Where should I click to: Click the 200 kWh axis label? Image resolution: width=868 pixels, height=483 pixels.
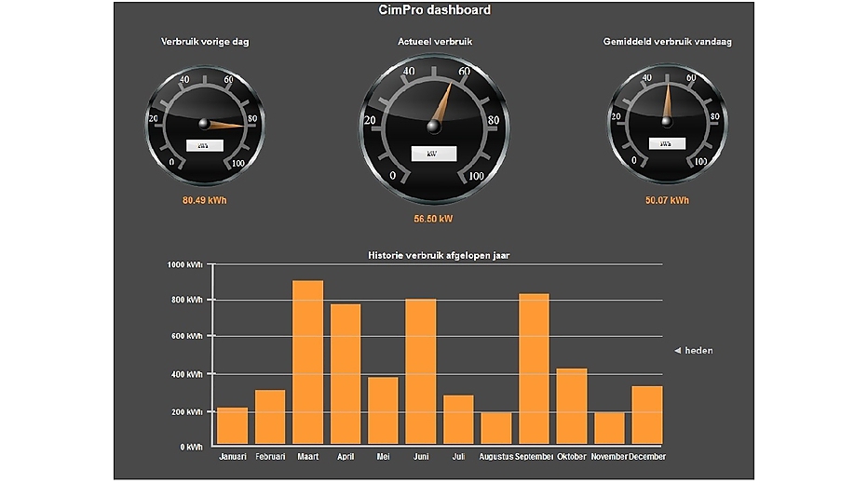click(187, 412)
